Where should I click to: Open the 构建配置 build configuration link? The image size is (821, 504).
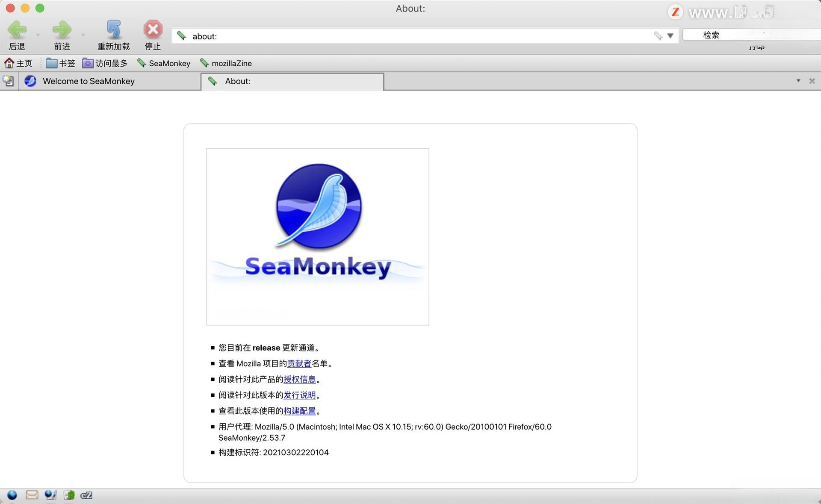(x=299, y=411)
